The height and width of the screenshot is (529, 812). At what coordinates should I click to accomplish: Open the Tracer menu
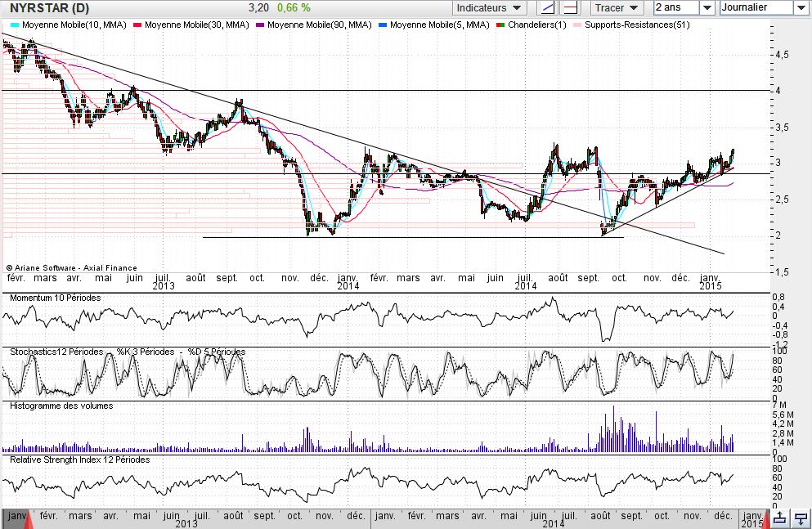tap(617, 8)
